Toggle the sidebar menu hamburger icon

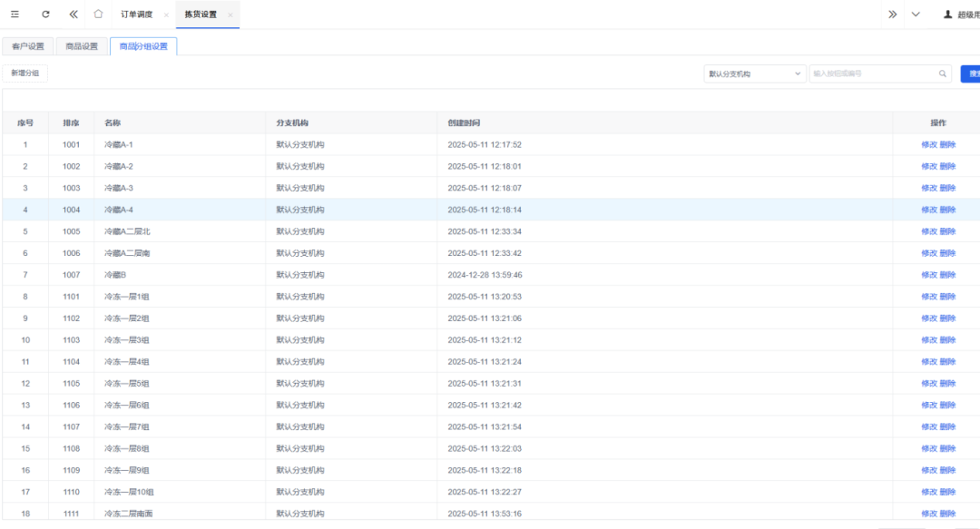tap(15, 15)
